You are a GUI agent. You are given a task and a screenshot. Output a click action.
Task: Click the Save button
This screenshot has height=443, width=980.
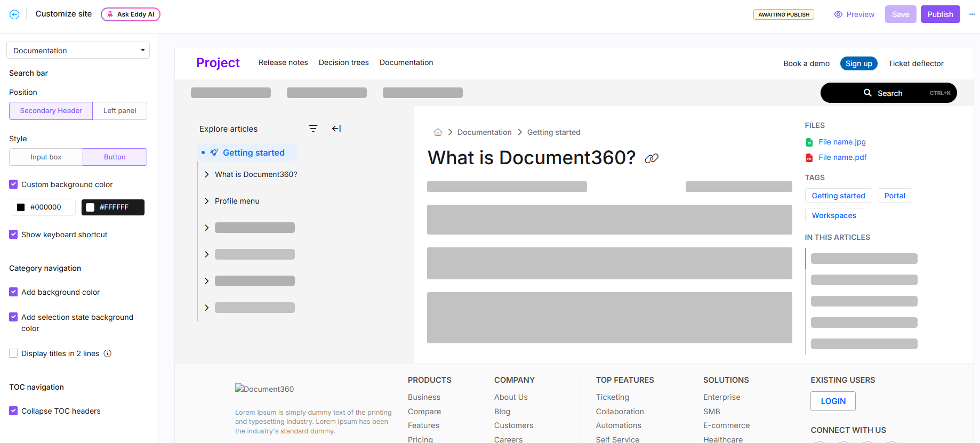pos(901,14)
